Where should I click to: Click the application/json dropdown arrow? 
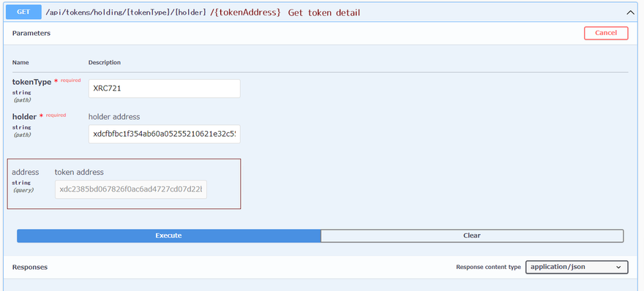pyautogui.click(x=618, y=267)
